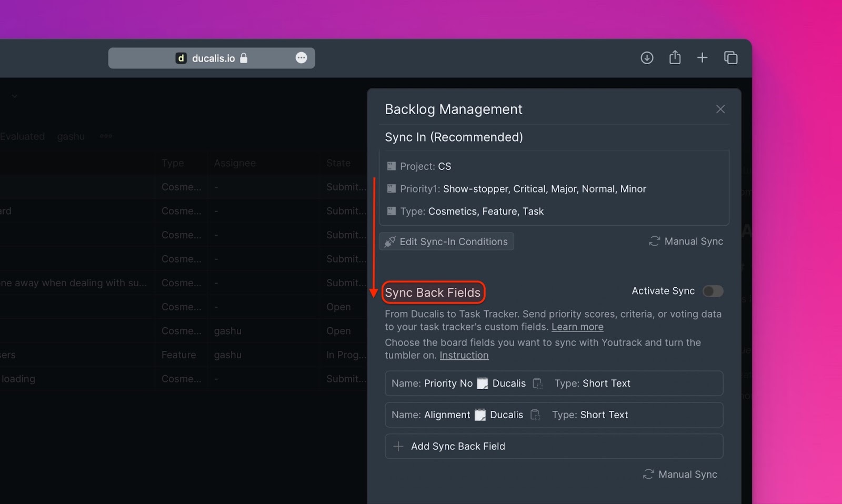842x504 pixels.
Task: Click gashu assignee in Feature row
Action: tap(228, 355)
